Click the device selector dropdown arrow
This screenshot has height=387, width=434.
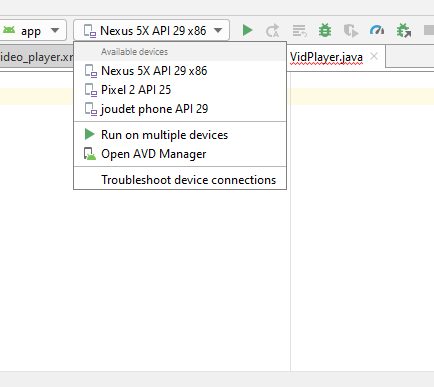(218, 31)
